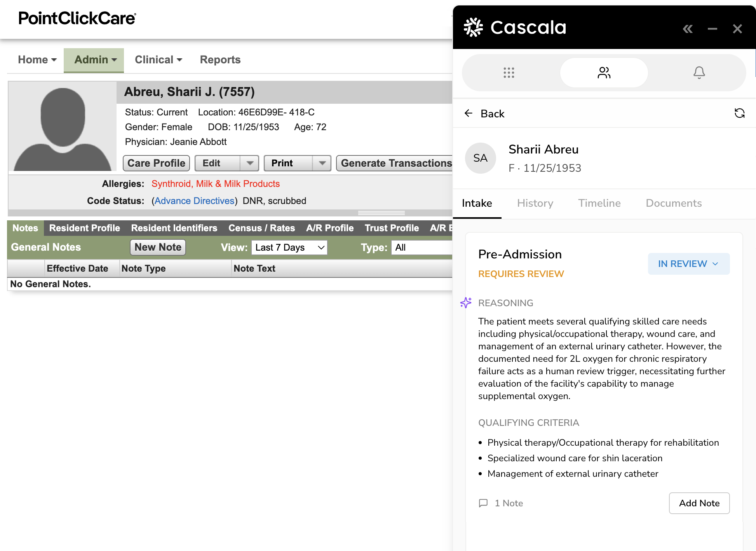The width and height of the screenshot is (756, 551).
Task: Switch to the Timeline tab in Cascala
Action: (599, 203)
